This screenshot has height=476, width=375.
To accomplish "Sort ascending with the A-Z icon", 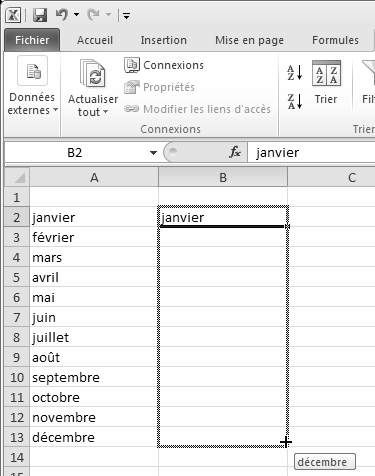I will pyautogui.click(x=295, y=73).
